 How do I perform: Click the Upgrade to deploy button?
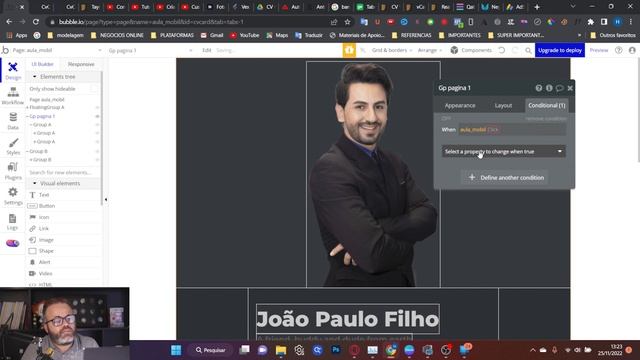click(x=560, y=50)
